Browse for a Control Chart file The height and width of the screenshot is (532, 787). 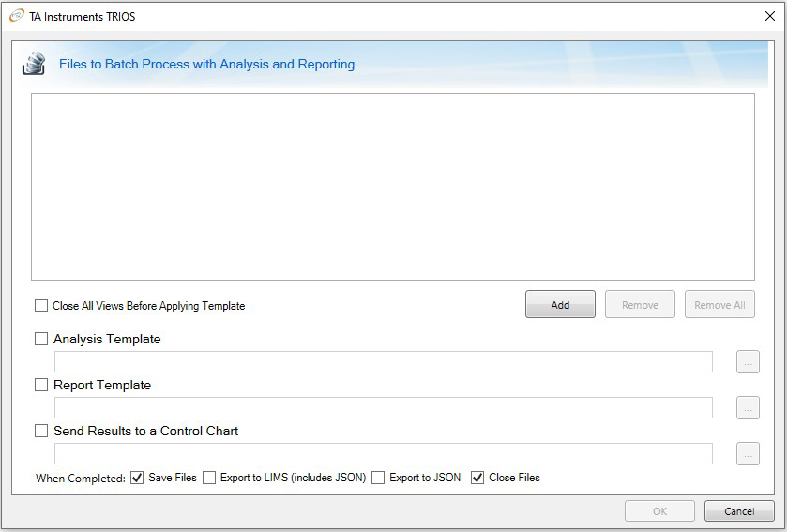[x=748, y=454]
